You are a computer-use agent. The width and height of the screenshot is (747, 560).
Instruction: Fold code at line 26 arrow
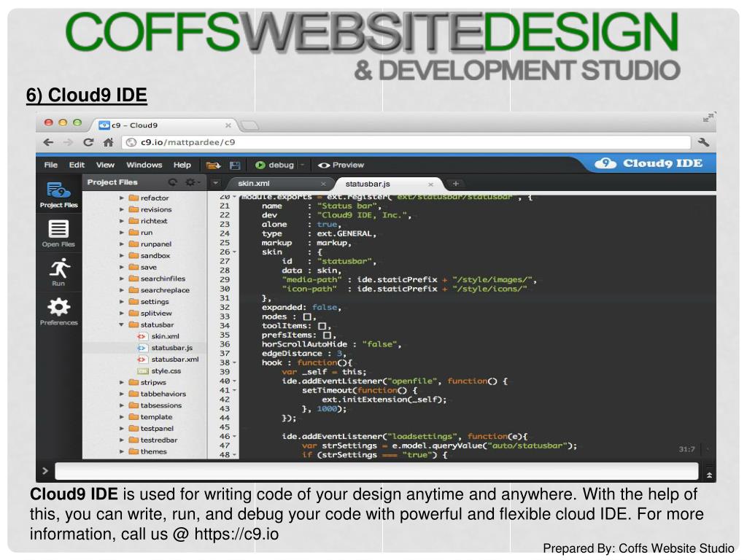pos(234,252)
